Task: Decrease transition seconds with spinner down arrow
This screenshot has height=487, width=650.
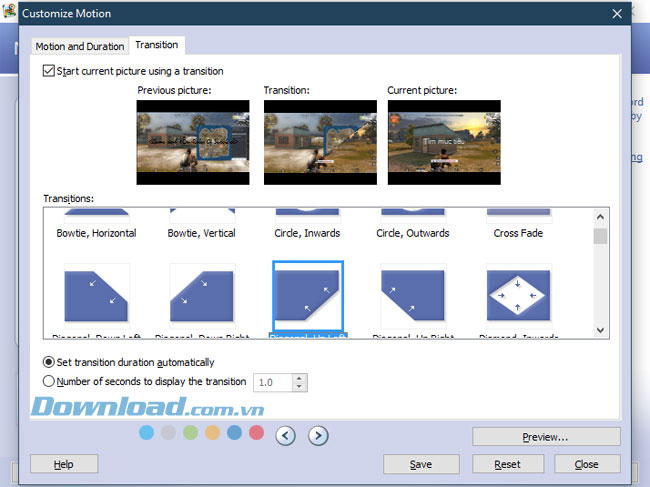Action: coord(299,387)
